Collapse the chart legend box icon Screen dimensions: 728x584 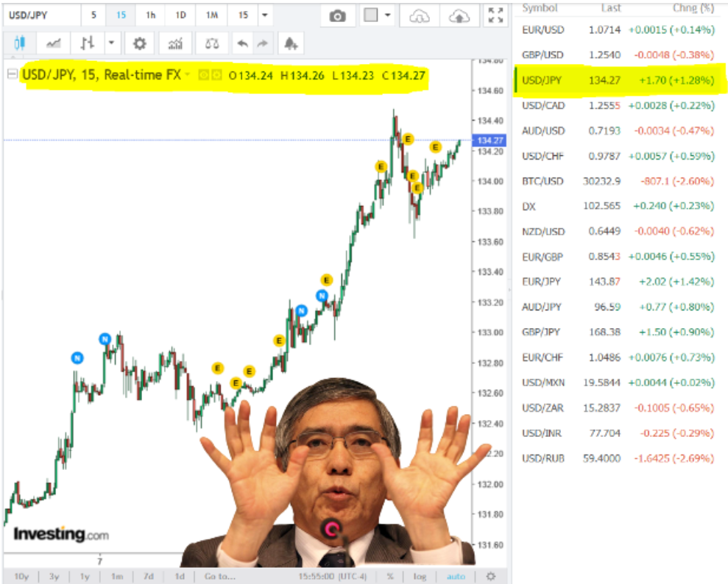click(13, 74)
